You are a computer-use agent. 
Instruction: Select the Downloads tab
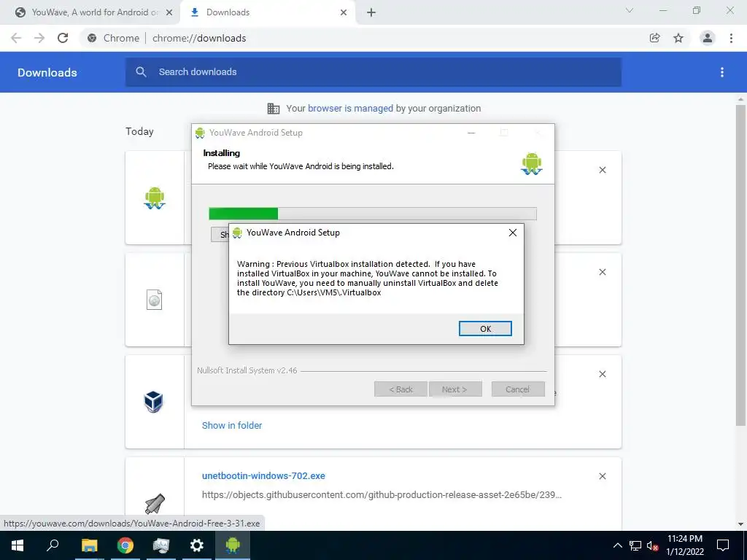(268, 12)
